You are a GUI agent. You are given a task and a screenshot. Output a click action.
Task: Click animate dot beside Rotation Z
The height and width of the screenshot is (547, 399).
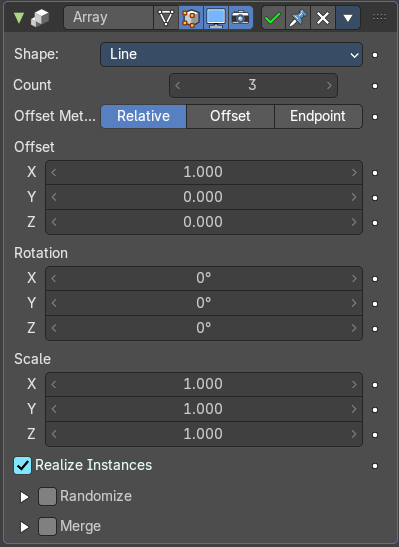375,329
